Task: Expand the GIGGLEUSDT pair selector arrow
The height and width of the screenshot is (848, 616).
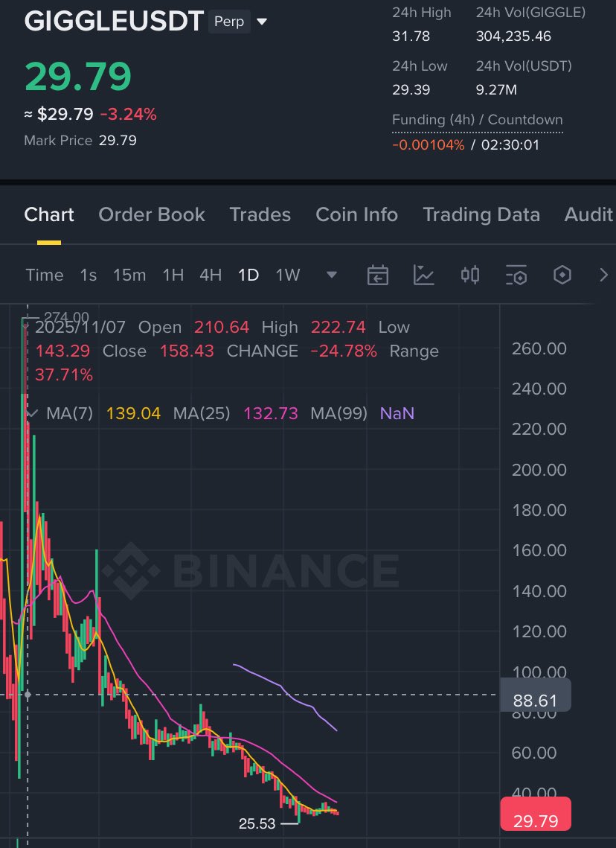Action: click(x=262, y=22)
